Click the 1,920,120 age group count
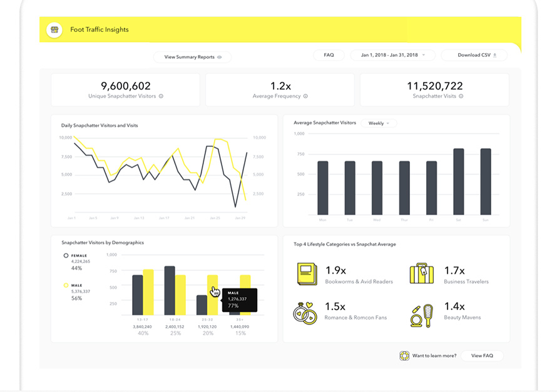This screenshot has width=557, height=392. point(207,327)
